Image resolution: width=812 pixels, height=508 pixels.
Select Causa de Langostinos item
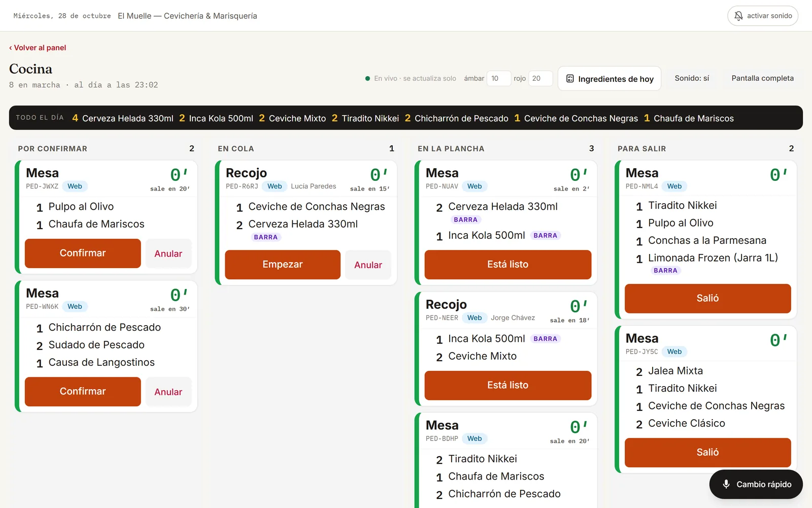101,362
